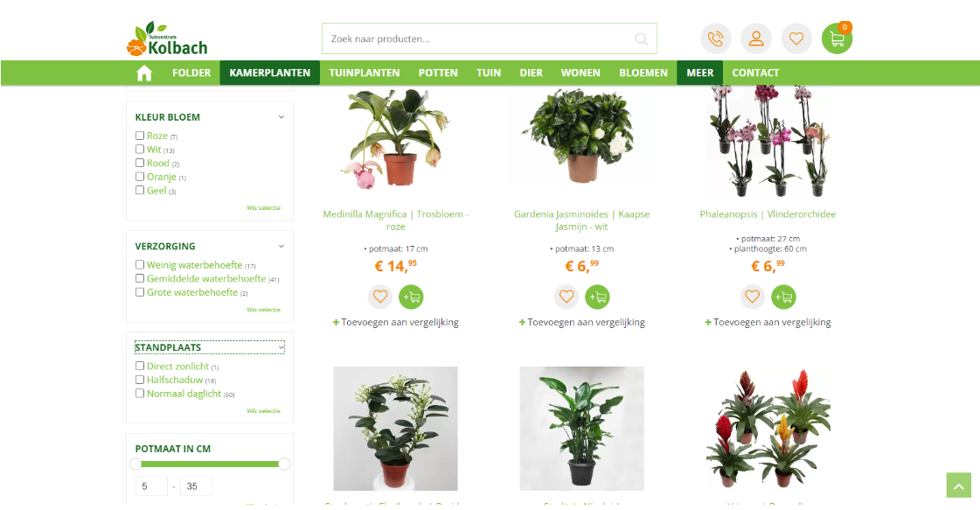Add Medinilla Magnifica to cart
This screenshot has width=980, height=510.
pyautogui.click(x=411, y=297)
